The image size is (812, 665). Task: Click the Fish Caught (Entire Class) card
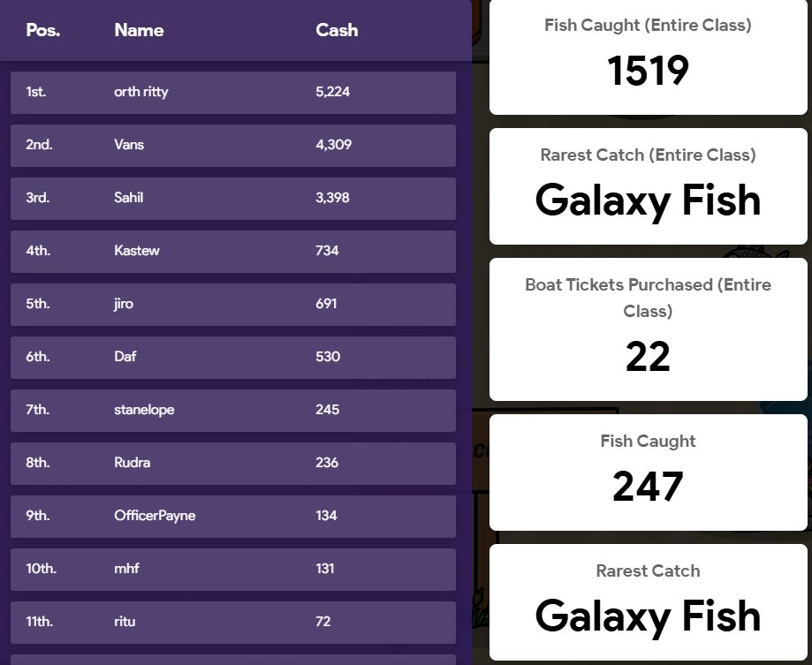648,57
